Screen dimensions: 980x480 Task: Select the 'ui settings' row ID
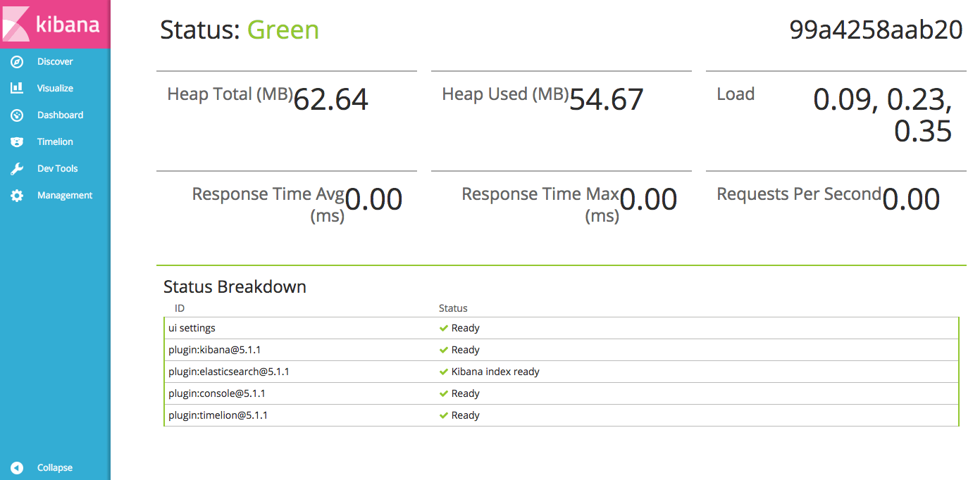point(192,328)
